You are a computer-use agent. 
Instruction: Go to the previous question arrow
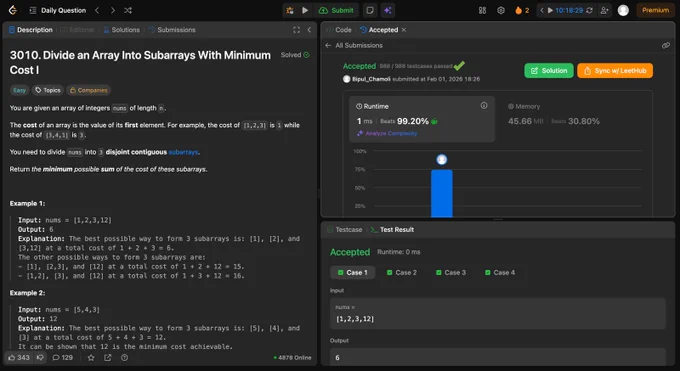(97, 10)
